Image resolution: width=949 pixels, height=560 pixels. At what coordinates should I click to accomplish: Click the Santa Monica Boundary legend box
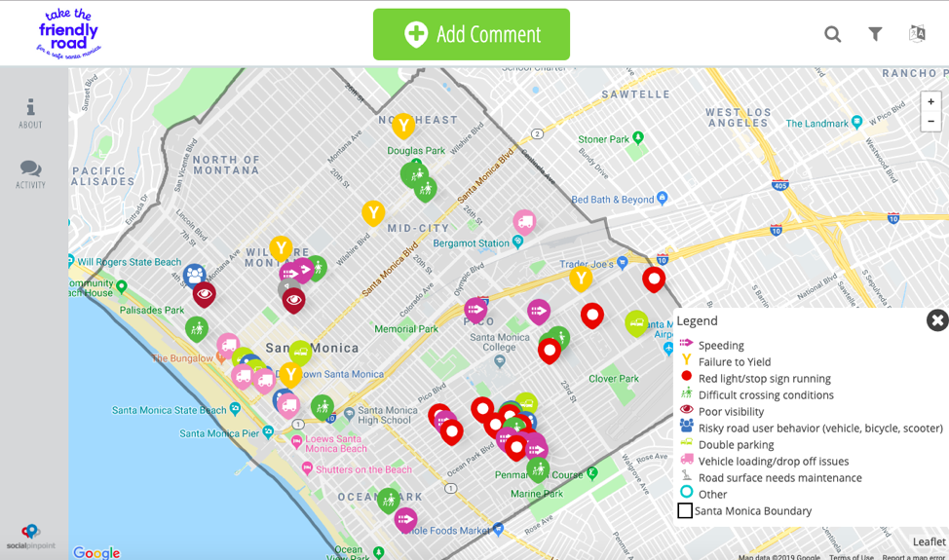pos(685,511)
